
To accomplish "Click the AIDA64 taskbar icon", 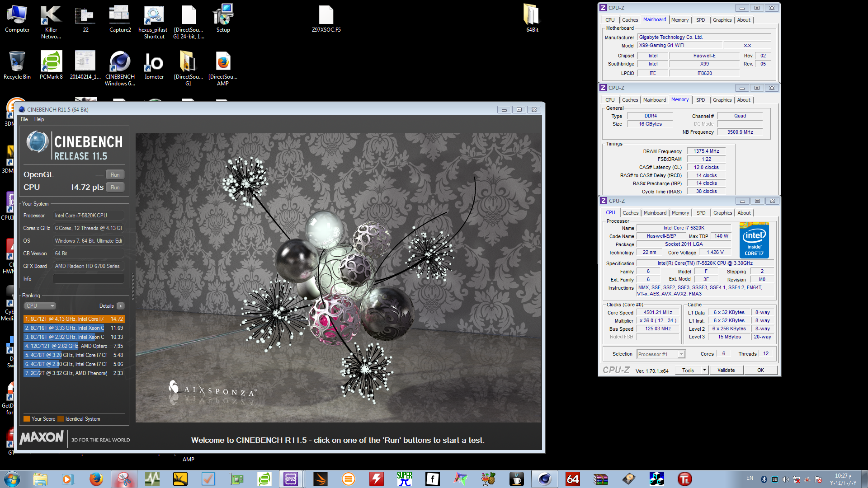I will click(x=572, y=479).
